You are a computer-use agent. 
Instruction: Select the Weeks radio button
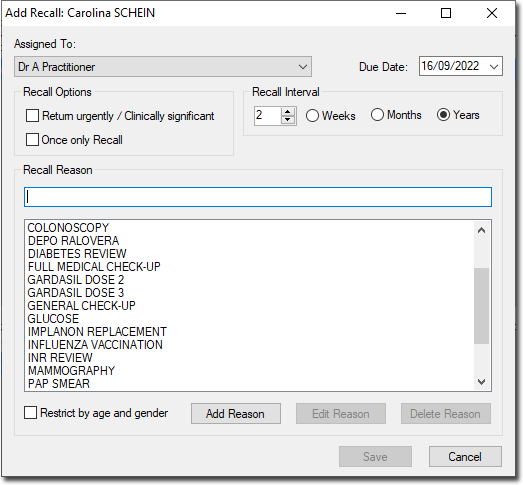(312, 116)
